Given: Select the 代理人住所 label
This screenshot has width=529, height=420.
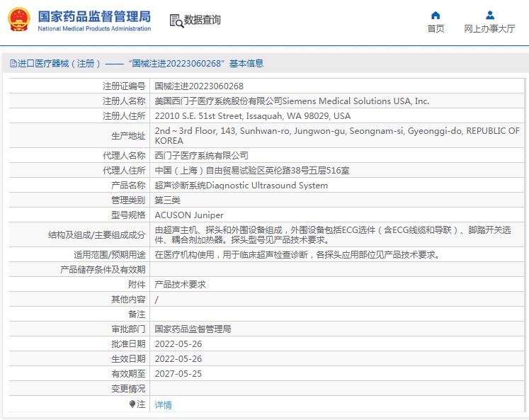Looking at the screenshot, I should (124, 171).
